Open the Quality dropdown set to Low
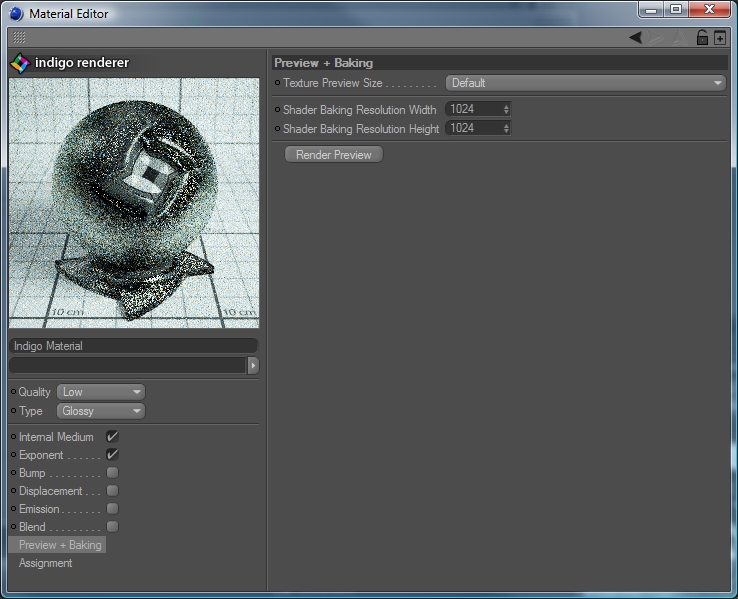 [101, 392]
